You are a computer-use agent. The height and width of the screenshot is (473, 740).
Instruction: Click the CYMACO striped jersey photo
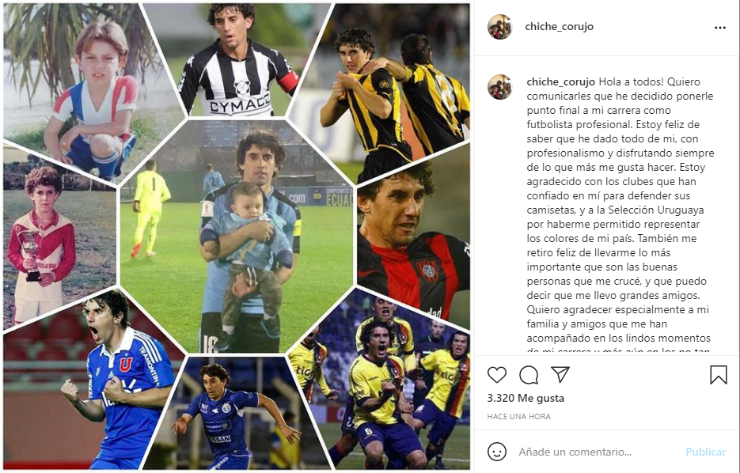click(x=237, y=59)
